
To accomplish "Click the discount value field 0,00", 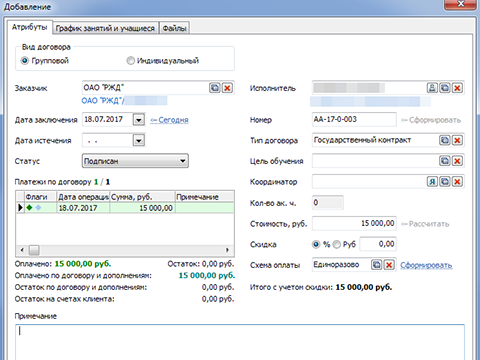I will coord(378,244).
